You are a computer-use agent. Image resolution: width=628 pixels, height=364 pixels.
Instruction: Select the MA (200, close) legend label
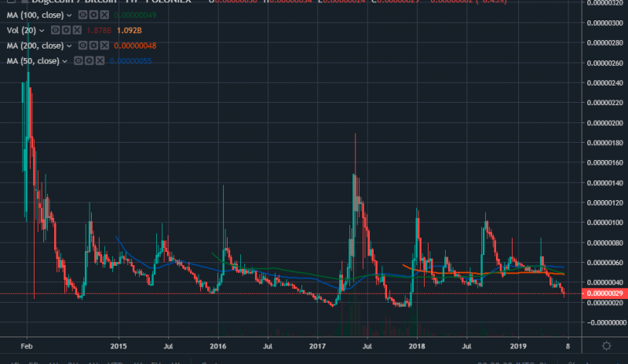pos(35,45)
